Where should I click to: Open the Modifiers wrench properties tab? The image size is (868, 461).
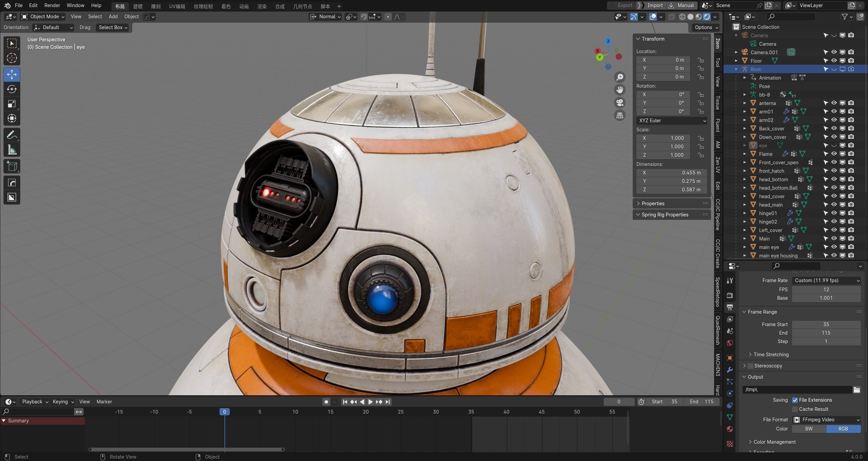pos(730,370)
